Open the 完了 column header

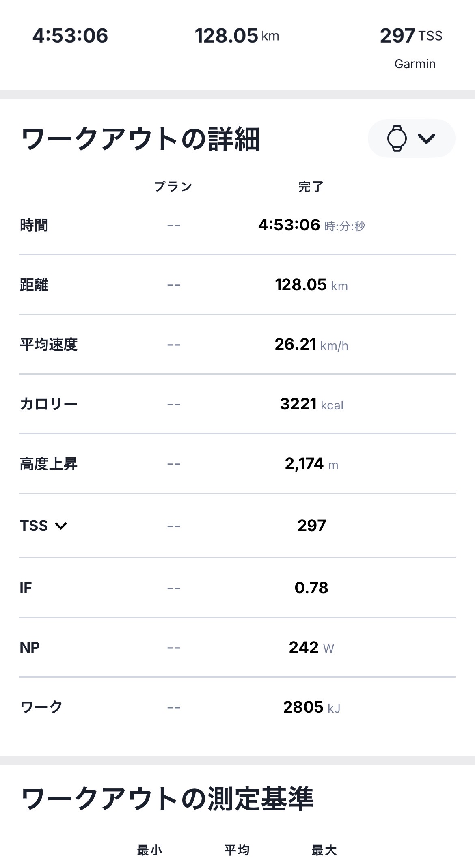(311, 187)
